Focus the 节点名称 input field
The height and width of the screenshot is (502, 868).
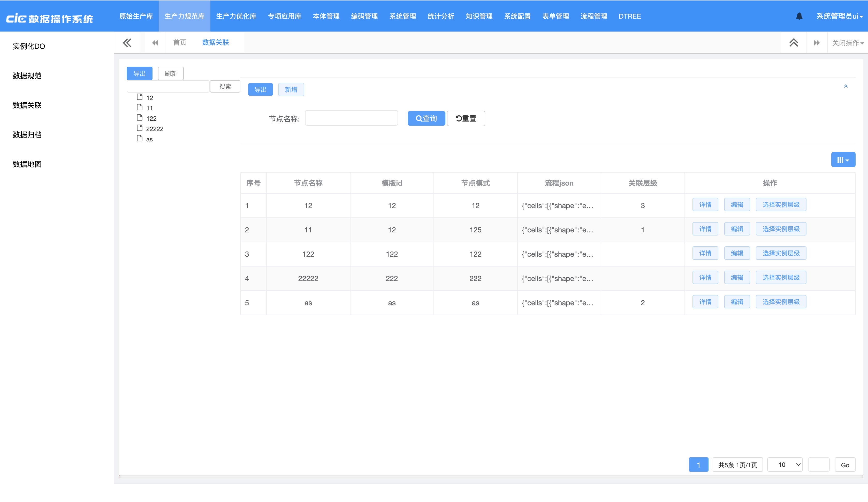click(351, 118)
